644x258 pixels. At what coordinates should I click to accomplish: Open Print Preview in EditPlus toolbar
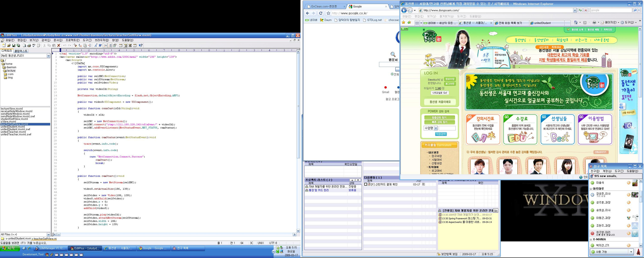[x=24, y=45]
